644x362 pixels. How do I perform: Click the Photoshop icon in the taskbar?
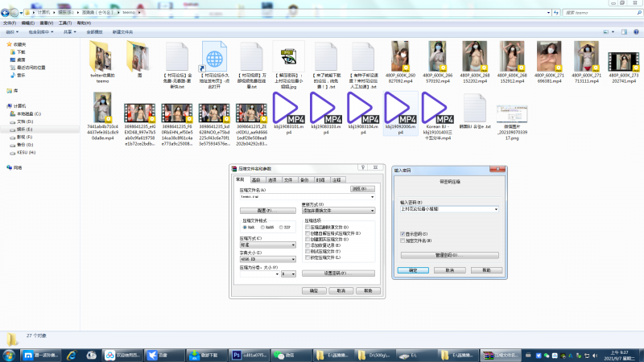tap(237, 355)
